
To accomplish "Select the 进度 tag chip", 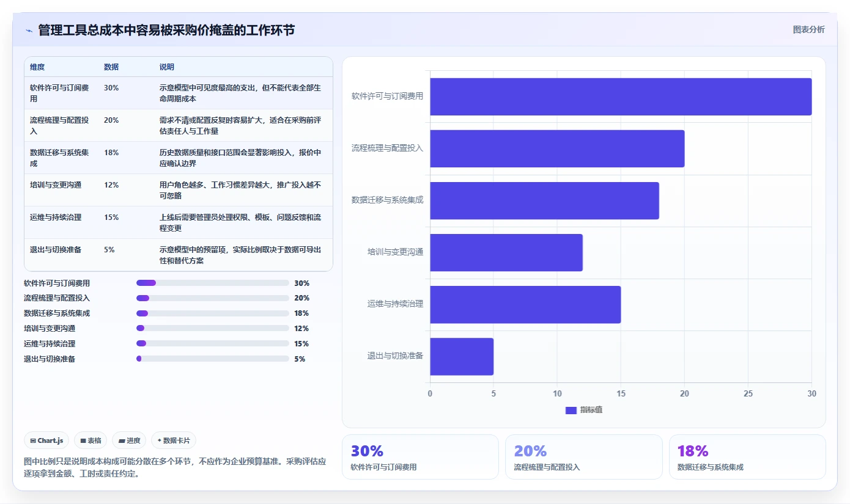I will coord(129,440).
